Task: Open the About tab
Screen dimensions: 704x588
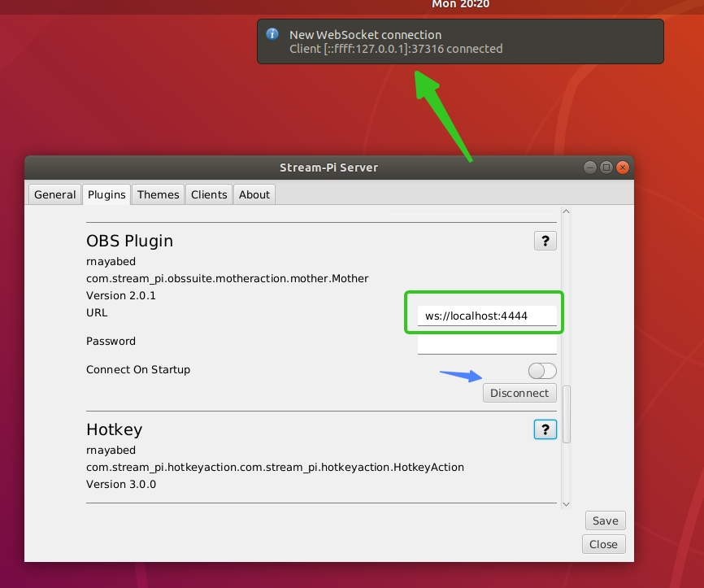Action: click(x=254, y=194)
